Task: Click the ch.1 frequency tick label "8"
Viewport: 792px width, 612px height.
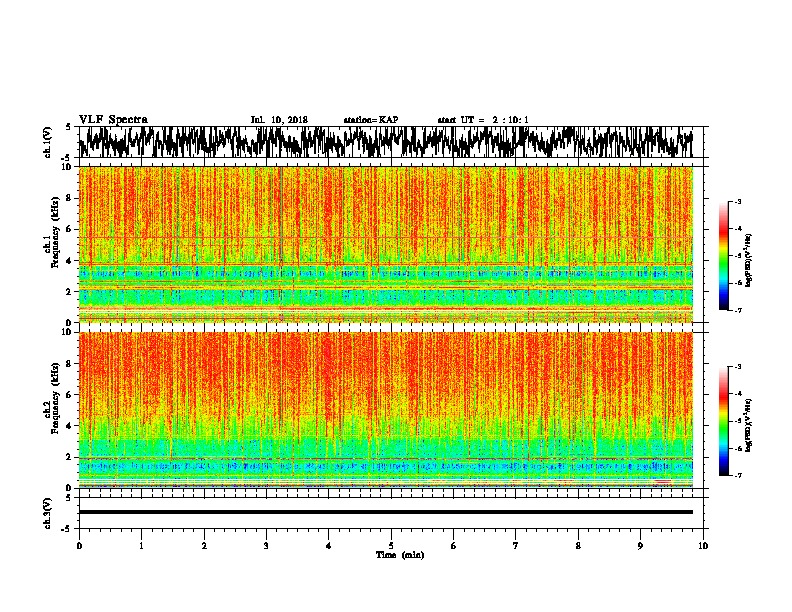Action: 70,198
